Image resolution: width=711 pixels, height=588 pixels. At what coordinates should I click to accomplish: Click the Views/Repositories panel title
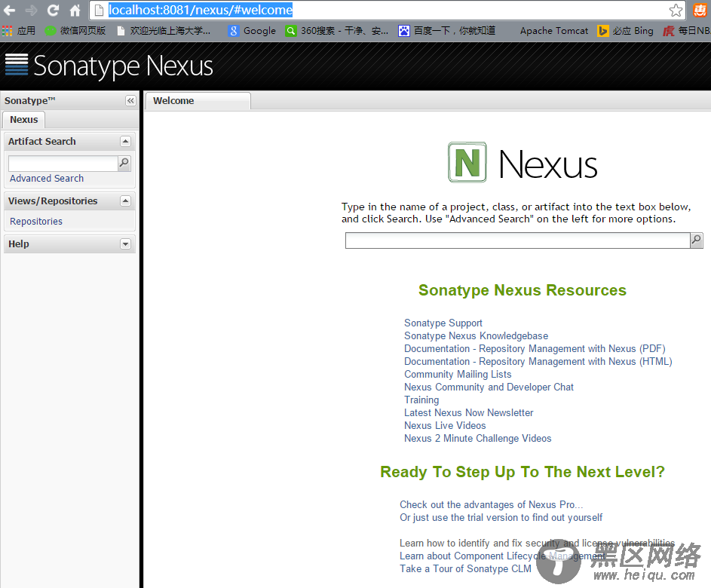pos(53,201)
